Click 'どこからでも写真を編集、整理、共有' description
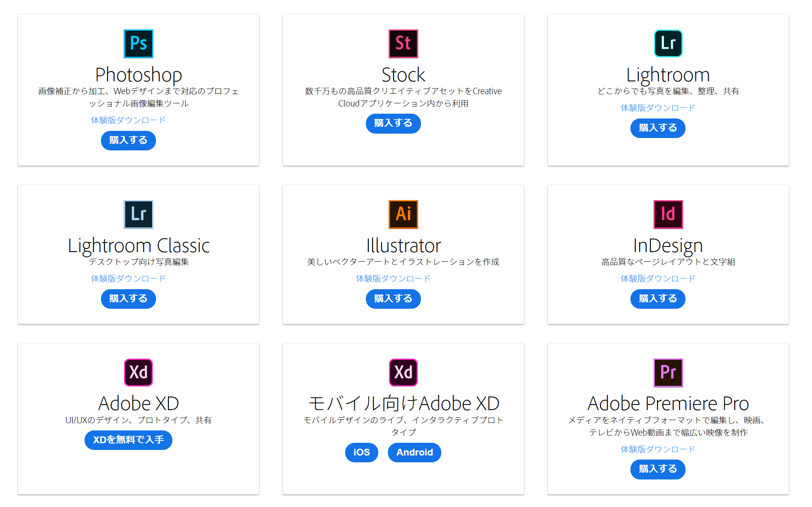 pyautogui.click(x=668, y=91)
